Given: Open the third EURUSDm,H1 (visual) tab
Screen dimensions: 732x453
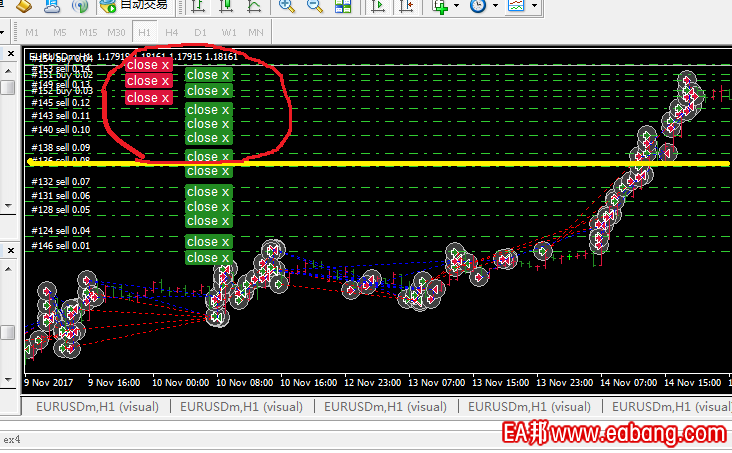Looking at the screenshot, I should [x=385, y=407].
